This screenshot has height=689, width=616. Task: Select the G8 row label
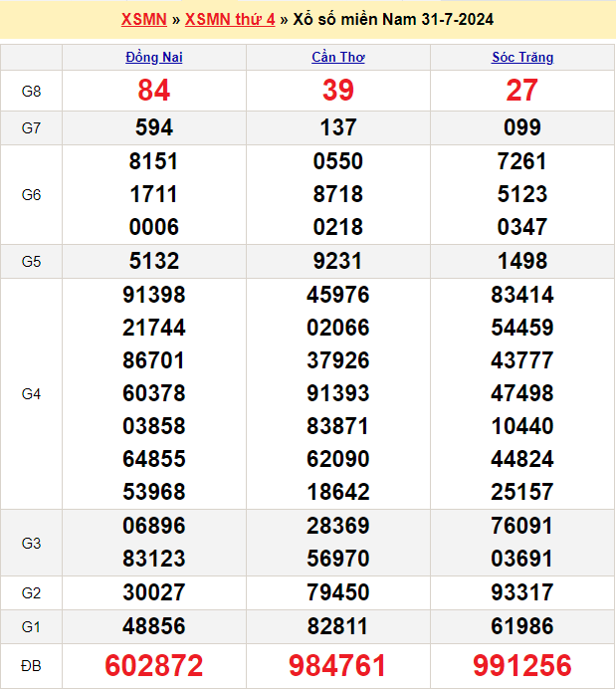31,92
